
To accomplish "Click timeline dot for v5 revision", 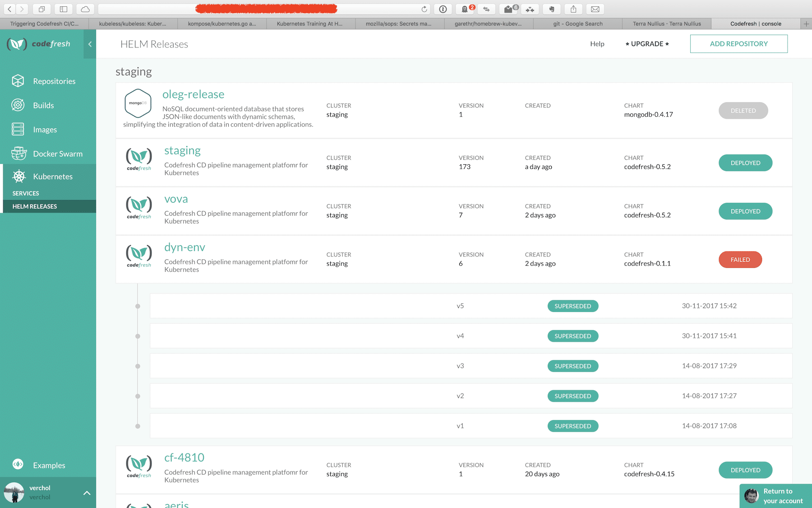I will tap(138, 306).
